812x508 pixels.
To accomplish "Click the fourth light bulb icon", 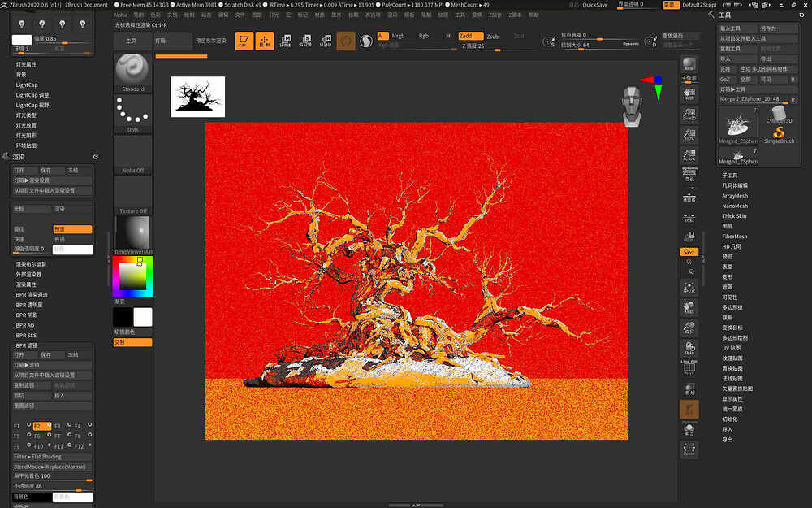I will [x=82, y=24].
